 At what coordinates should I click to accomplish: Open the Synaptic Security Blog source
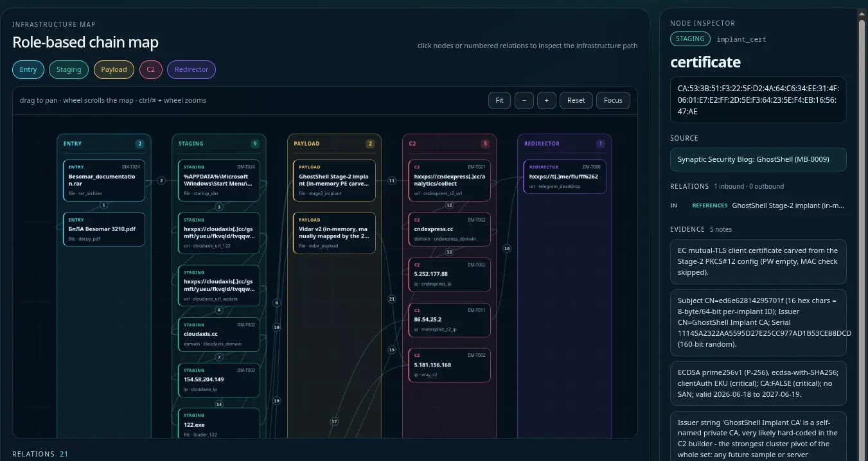[758, 159]
